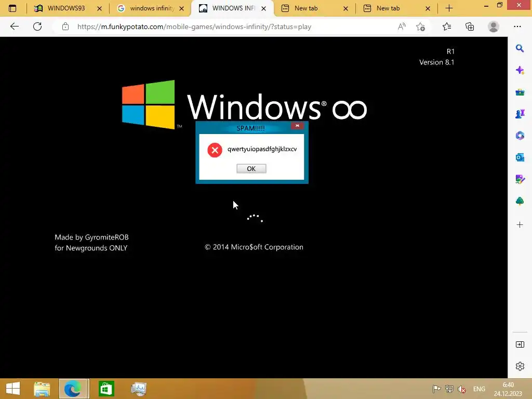Close the second New tab
The image size is (532, 399).
tap(428, 8)
